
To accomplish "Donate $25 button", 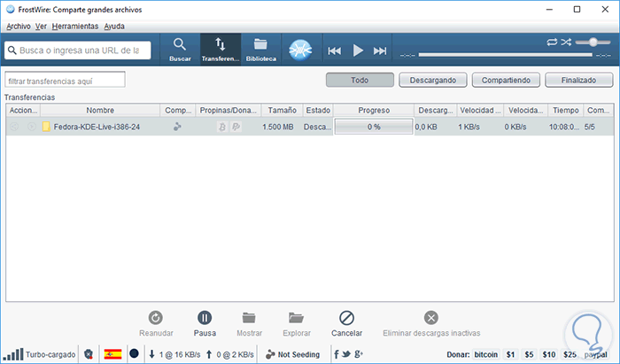I will pos(570,354).
